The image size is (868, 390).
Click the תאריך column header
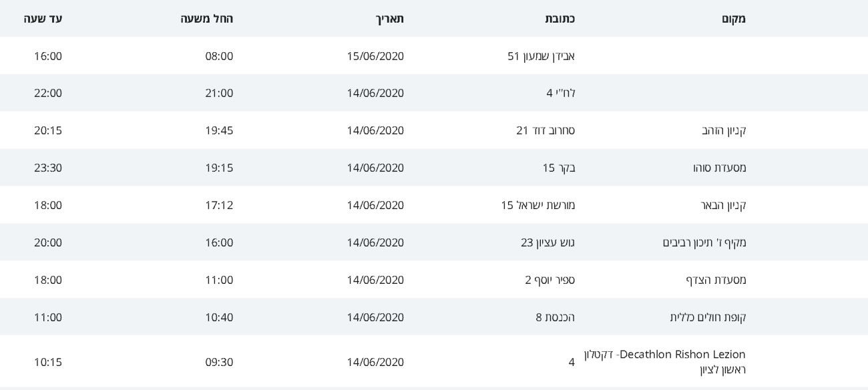point(389,19)
